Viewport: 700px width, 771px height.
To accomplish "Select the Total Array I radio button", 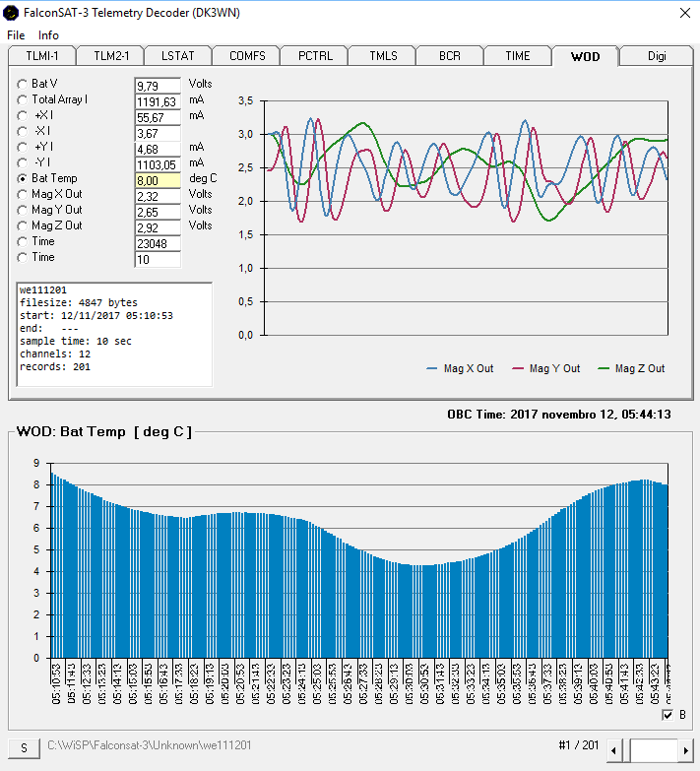I will (23, 100).
